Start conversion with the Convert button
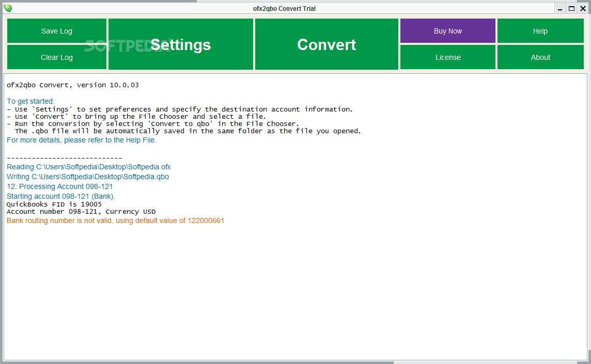Viewport: 591px width, 364px height. (x=326, y=44)
